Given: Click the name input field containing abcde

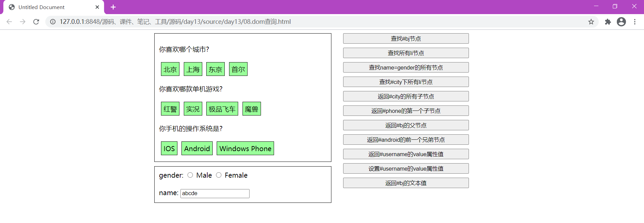Looking at the screenshot, I should 215,193.
